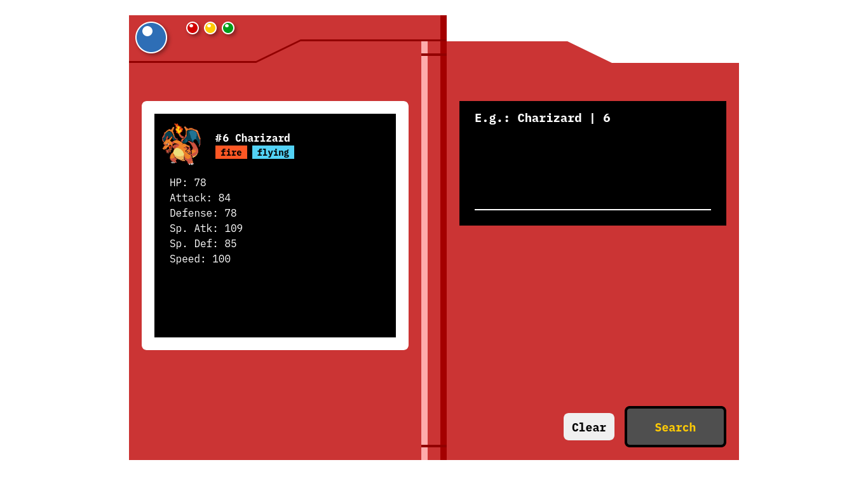Image resolution: width=868 pixels, height=488 pixels.
Task: Click the underlined text entry line
Action: [x=592, y=208]
